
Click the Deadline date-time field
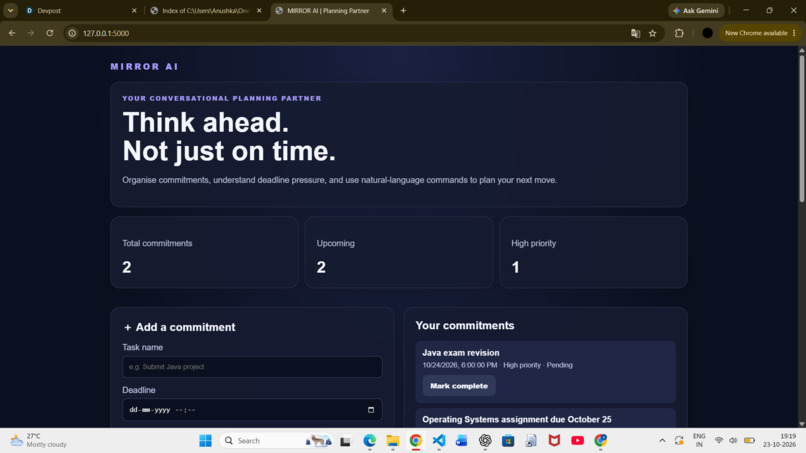point(252,410)
